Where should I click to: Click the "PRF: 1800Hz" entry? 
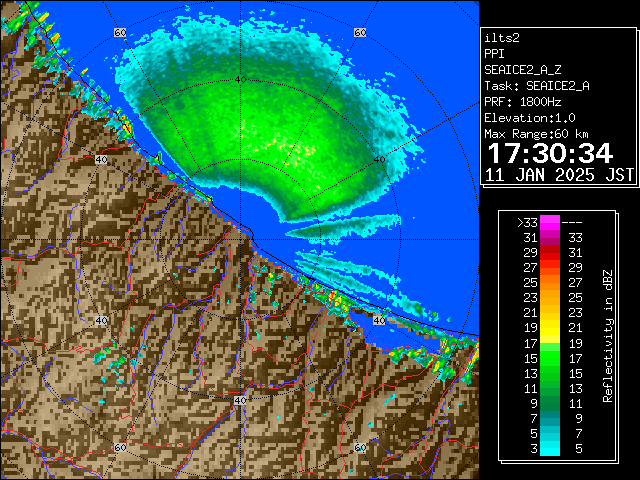point(523,102)
